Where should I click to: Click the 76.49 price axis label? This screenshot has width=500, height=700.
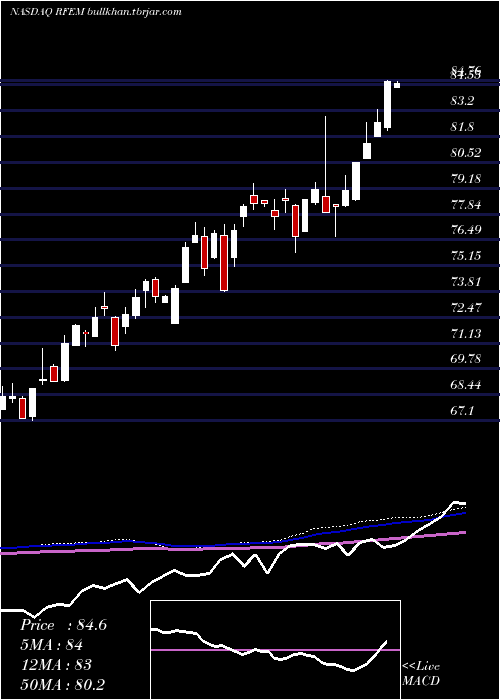click(466, 230)
